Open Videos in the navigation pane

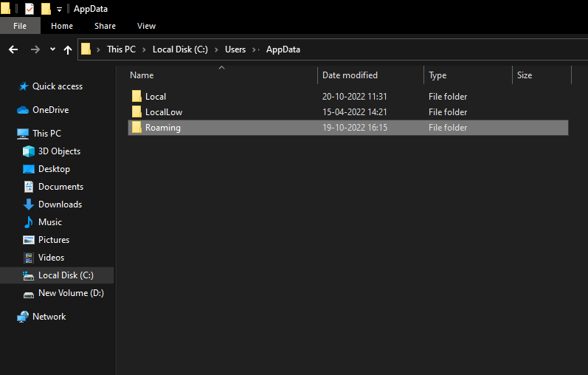point(51,258)
